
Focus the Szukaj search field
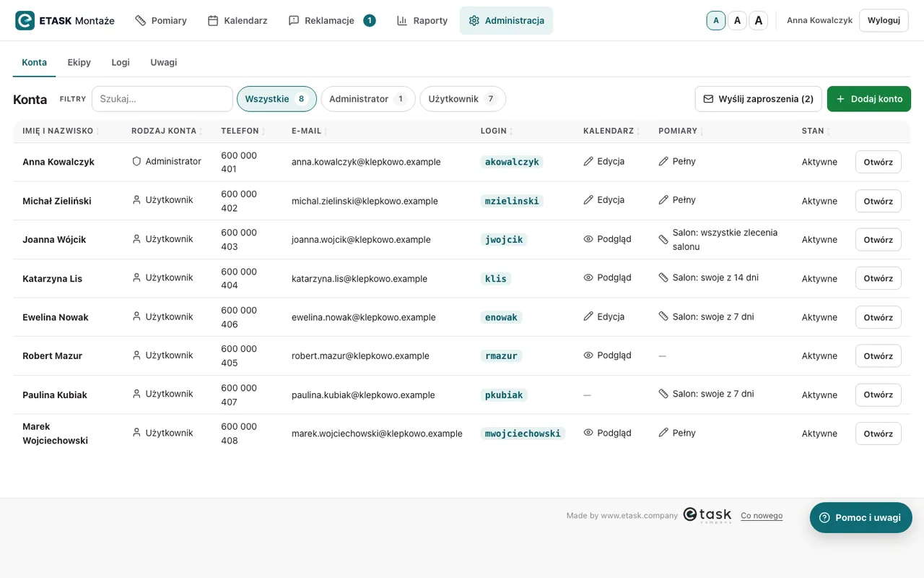click(x=162, y=99)
